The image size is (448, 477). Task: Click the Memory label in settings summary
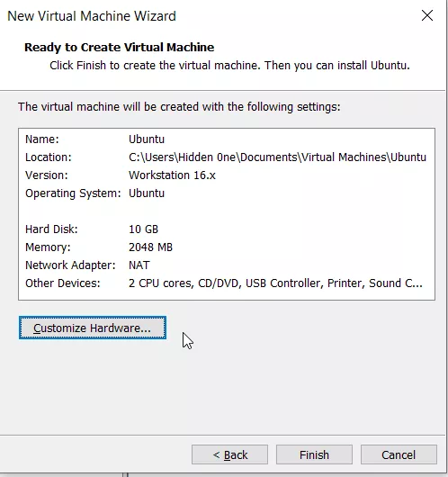pyautogui.click(x=48, y=247)
